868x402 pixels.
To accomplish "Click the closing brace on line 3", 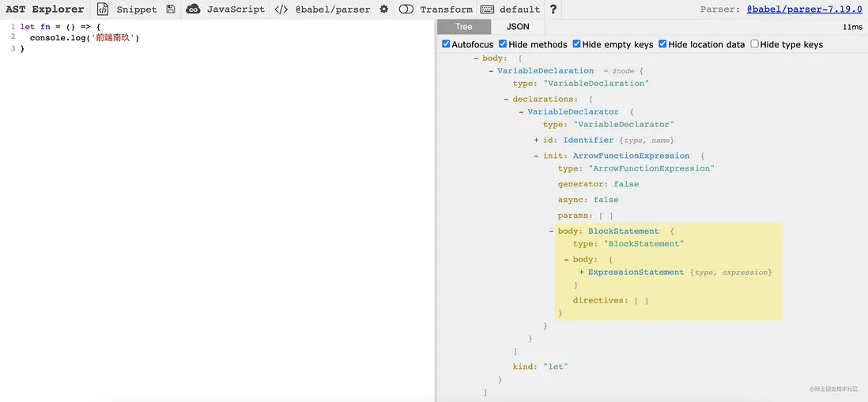I will [x=22, y=49].
